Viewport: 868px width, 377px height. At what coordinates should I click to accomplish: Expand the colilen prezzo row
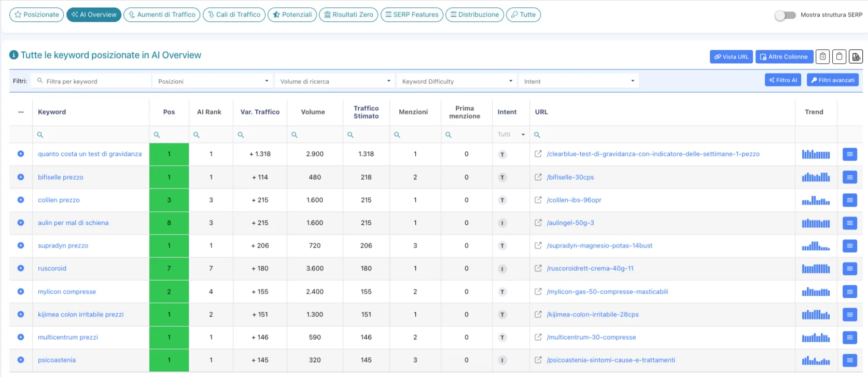(x=21, y=200)
